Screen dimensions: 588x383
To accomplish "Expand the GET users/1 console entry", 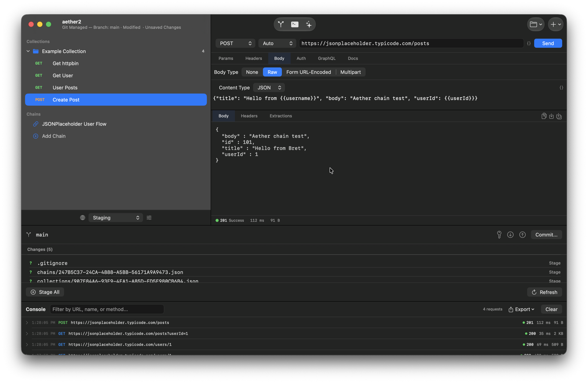I will [27, 345].
